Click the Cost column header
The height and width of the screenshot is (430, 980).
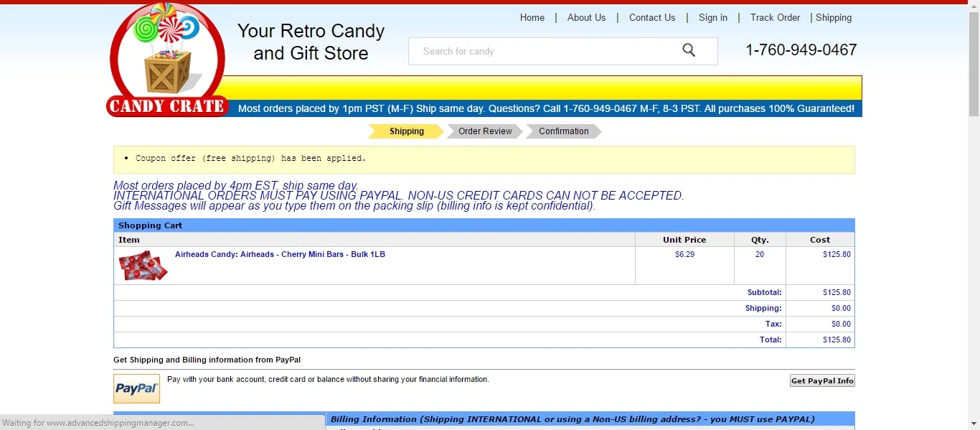pos(820,240)
